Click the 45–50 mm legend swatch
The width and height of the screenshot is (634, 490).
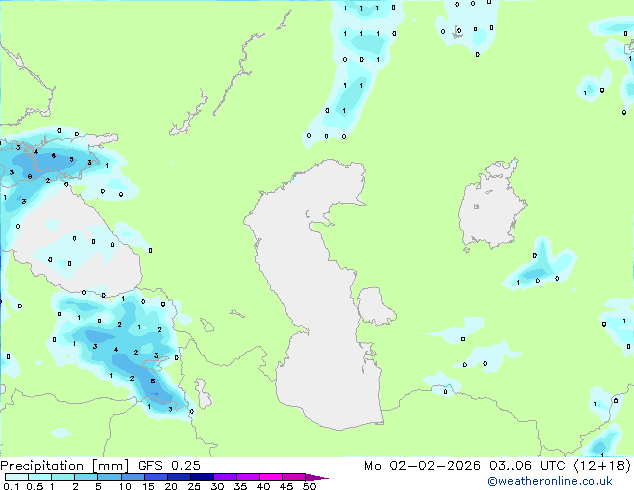point(294,477)
